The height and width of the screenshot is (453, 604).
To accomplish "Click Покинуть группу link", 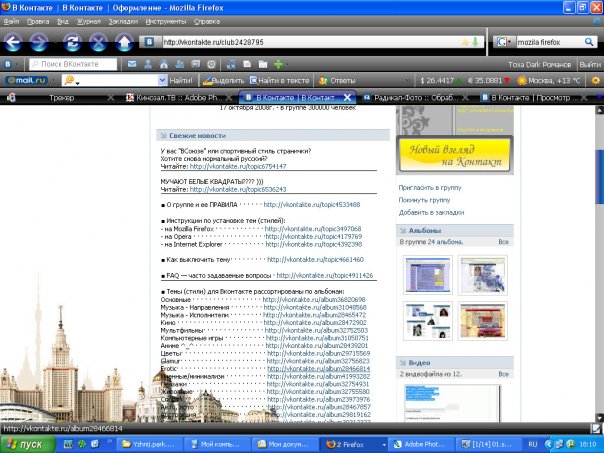I will [x=424, y=200].
